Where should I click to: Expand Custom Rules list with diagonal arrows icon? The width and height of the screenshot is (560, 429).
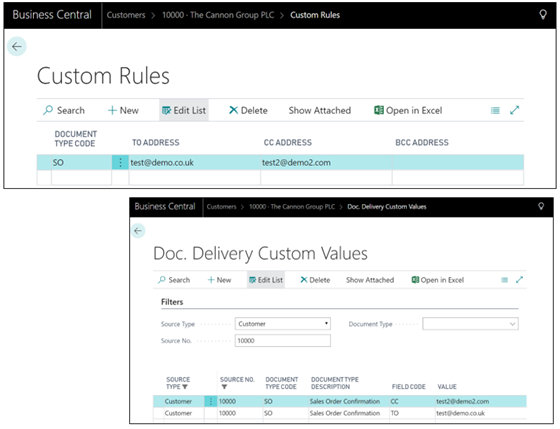point(514,110)
